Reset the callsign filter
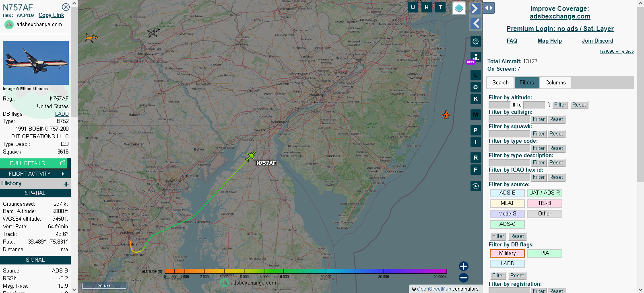The image size is (644, 293). point(556,119)
